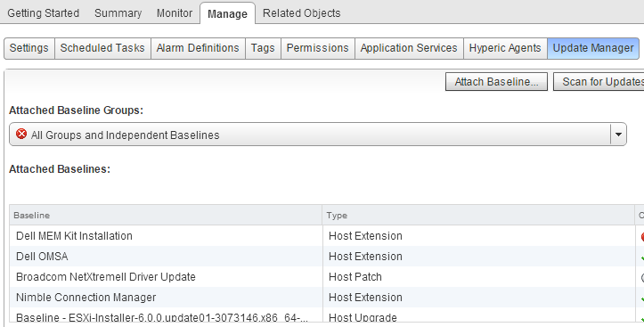
Task: Open the Hyperic Agents sub-tab
Action: [x=505, y=48]
